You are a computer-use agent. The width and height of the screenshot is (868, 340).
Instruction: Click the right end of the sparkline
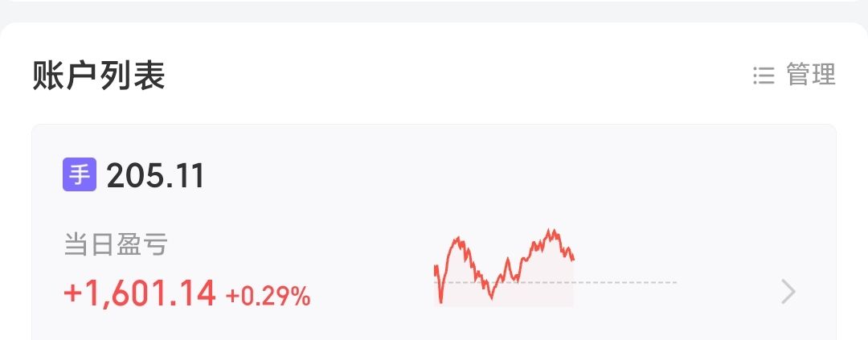coord(573,259)
